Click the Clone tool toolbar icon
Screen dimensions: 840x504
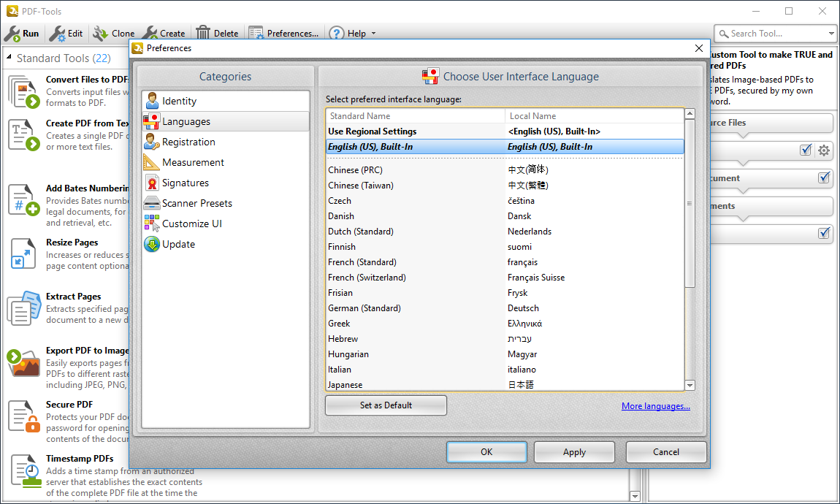[100, 34]
